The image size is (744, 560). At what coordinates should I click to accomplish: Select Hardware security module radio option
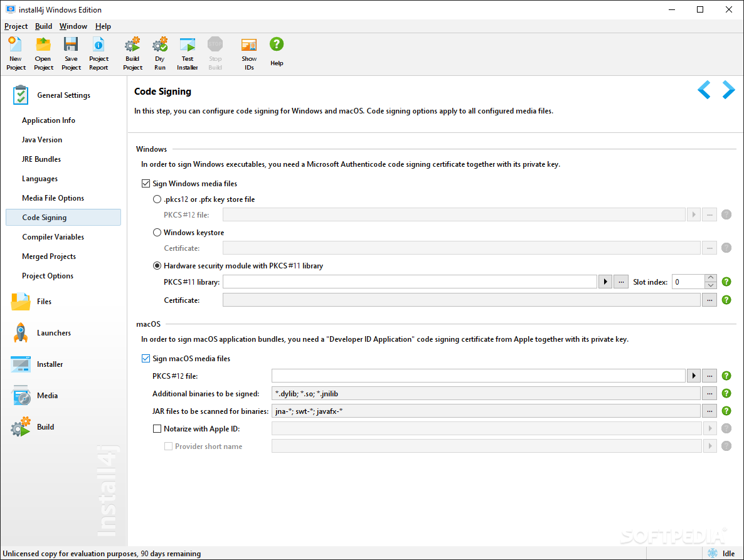(x=157, y=265)
